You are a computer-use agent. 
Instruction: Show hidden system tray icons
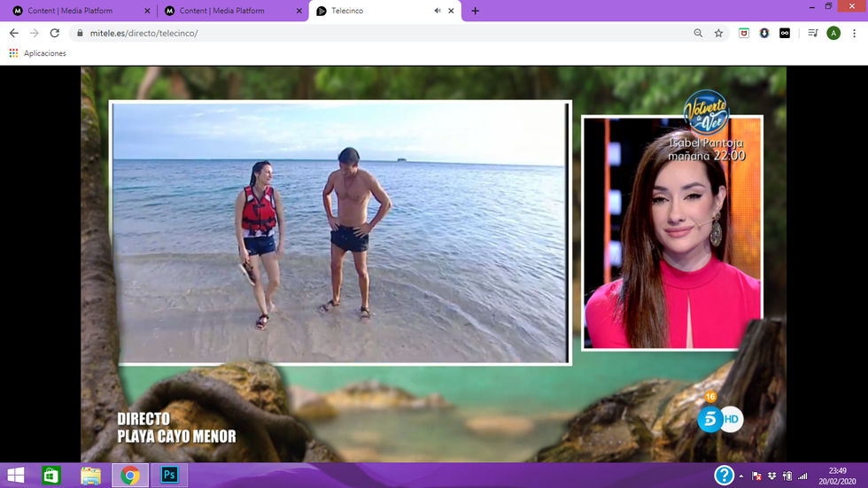point(741,476)
